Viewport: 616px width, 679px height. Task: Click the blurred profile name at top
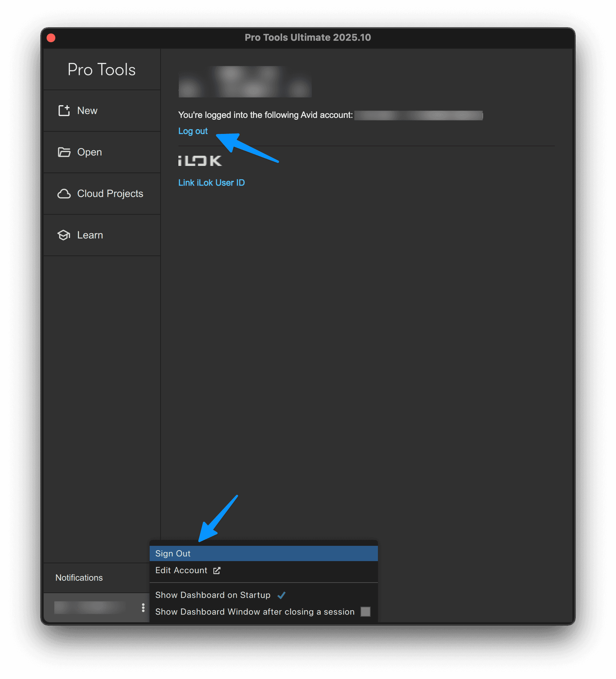coord(245,82)
